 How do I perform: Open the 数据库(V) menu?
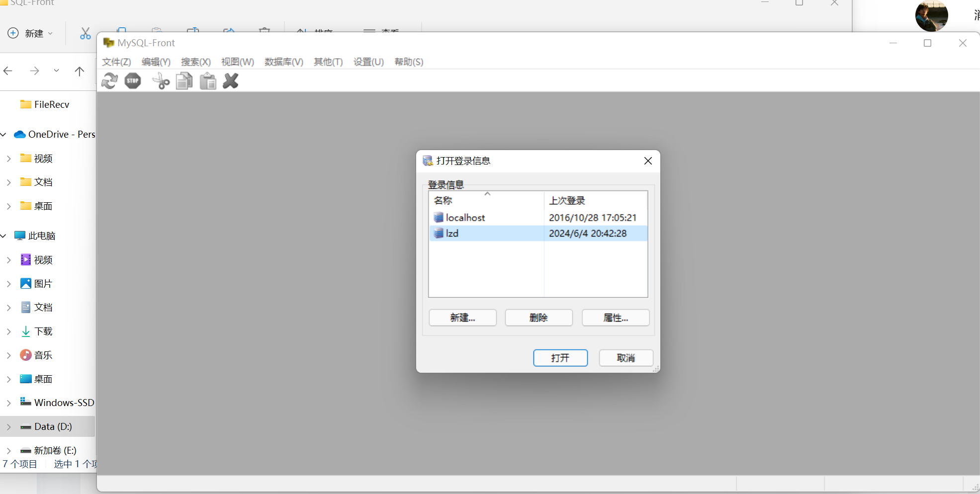(284, 62)
